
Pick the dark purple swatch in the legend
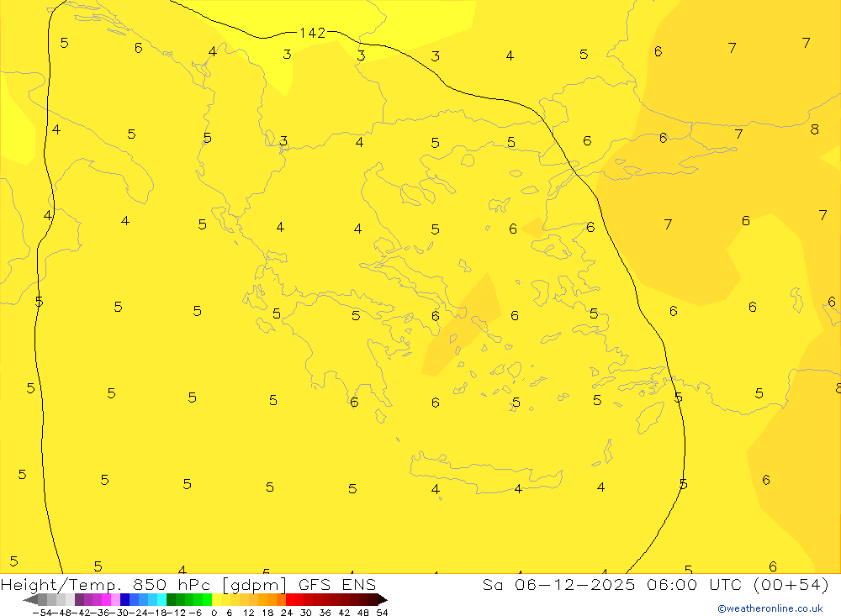[x=79, y=599]
